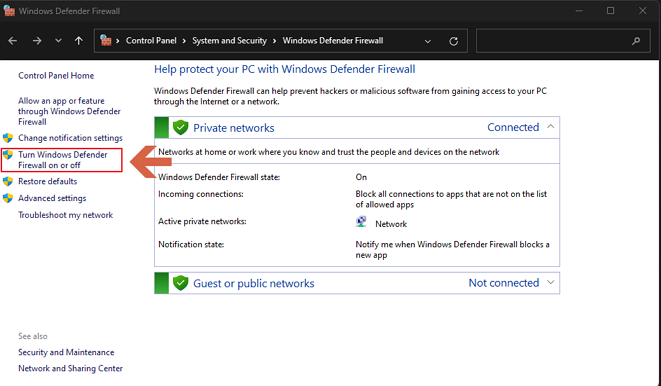
Task: Select Control Panel in the breadcrumb
Action: (151, 40)
